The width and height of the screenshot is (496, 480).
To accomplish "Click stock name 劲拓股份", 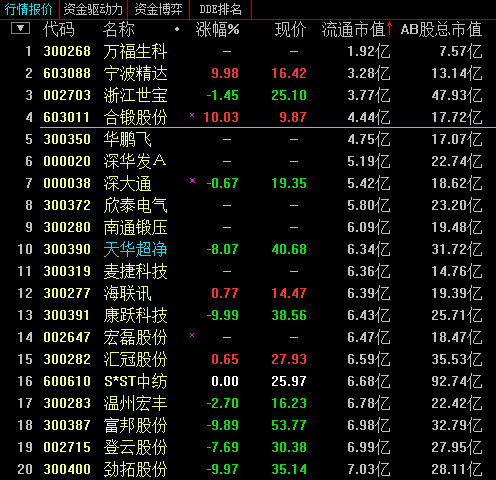I will pyautogui.click(x=135, y=469).
